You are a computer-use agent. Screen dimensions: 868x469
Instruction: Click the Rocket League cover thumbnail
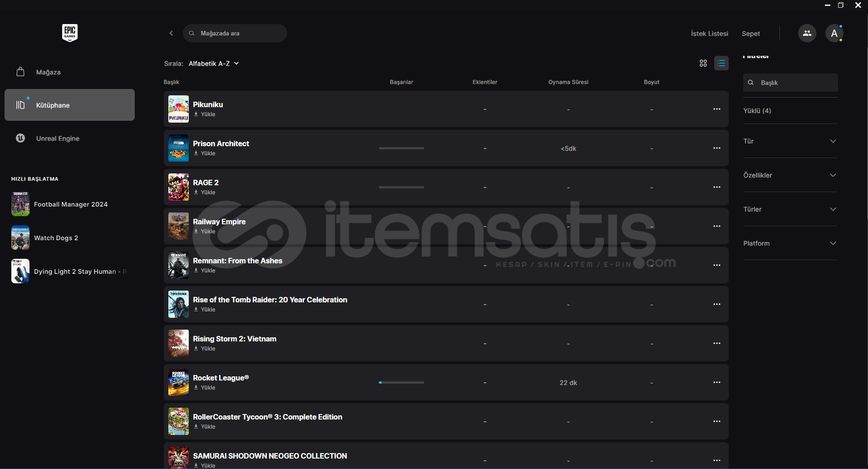(178, 382)
